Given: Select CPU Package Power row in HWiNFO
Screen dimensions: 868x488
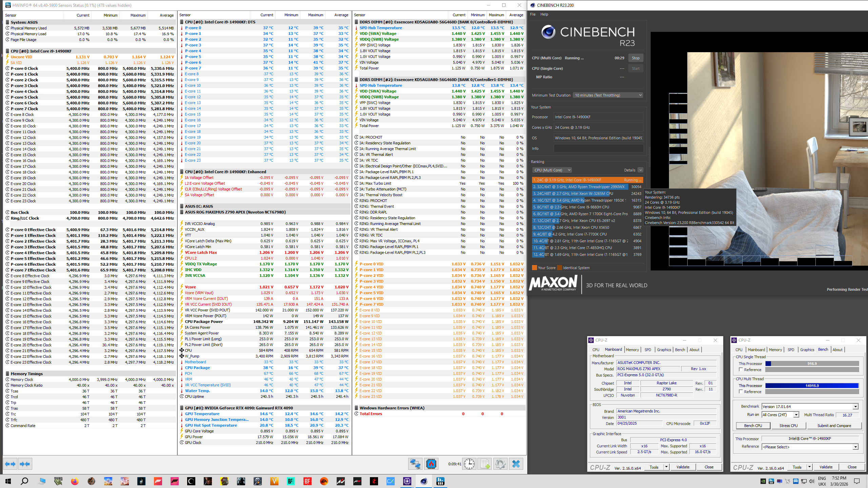Looking at the screenshot, I should [265, 322].
